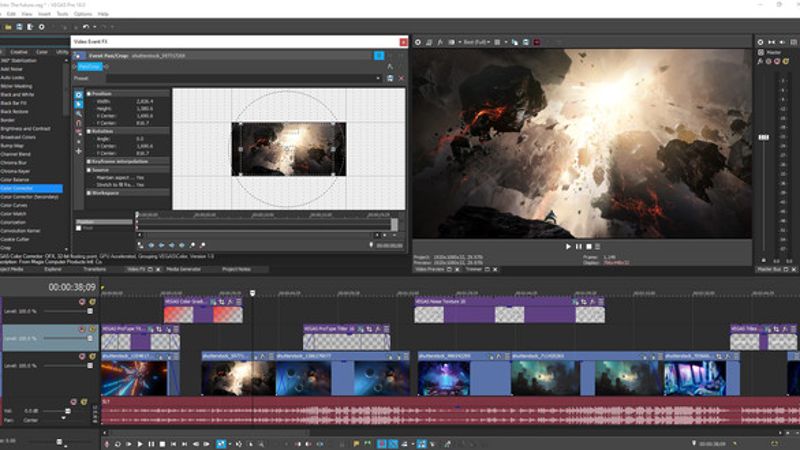Viewport: 800px width, 450px height.
Task: Open the preview quality Best (Full) dropdown
Action: (x=477, y=42)
